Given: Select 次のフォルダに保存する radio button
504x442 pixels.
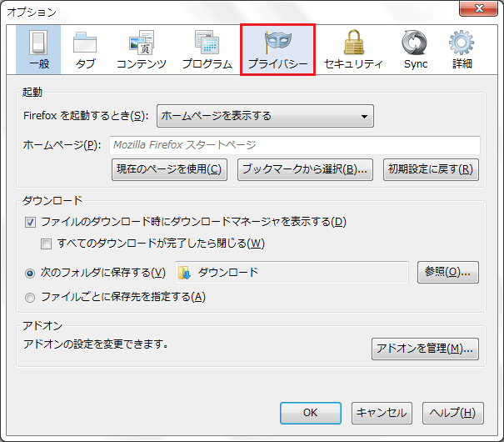Looking at the screenshot, I should [x=31, y=273].
